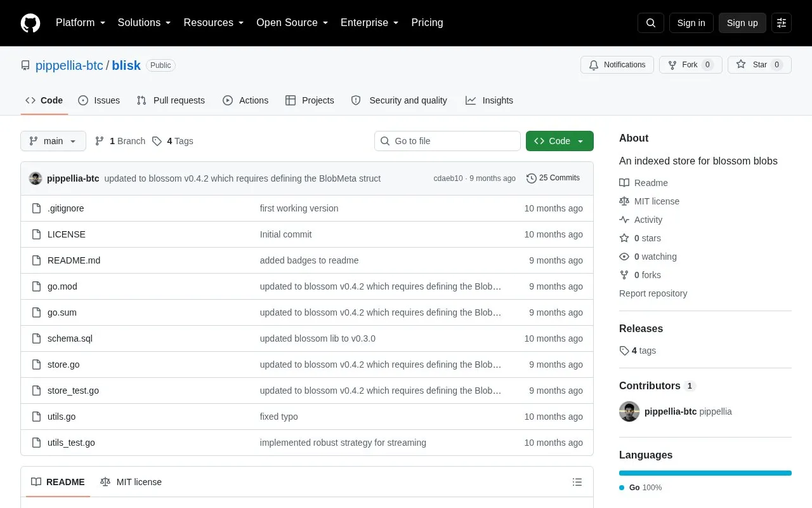This screenshot has height=508, width=812.
Task: Expand the Resources menu
Action: pyautogui.click(x=214, y=23)
